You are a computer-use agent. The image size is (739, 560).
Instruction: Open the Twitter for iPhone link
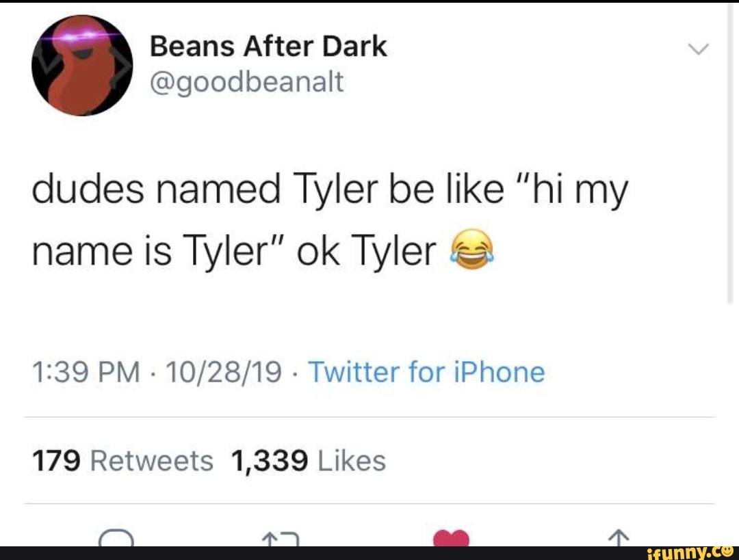click(426, 373)
